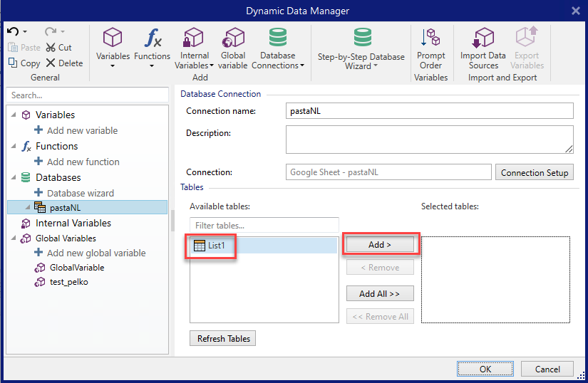Select the test_pelko global variable
The height and width of the screenshot is (383, 588).
click(x=68, y=282)
